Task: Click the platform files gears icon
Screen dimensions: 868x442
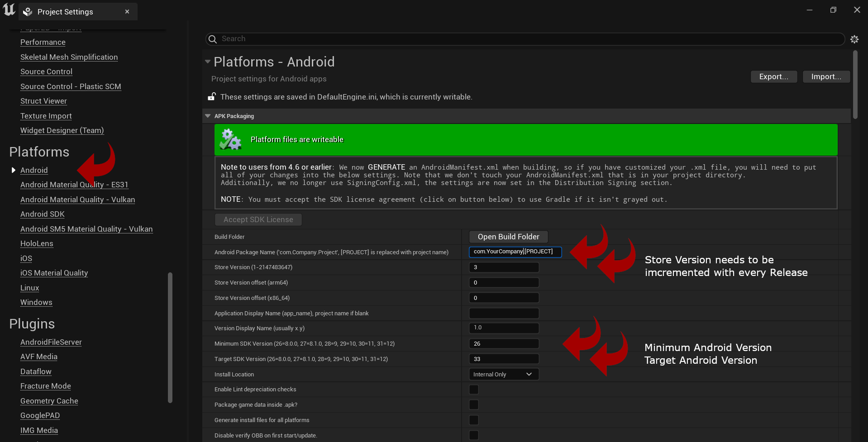Action: 230,139
